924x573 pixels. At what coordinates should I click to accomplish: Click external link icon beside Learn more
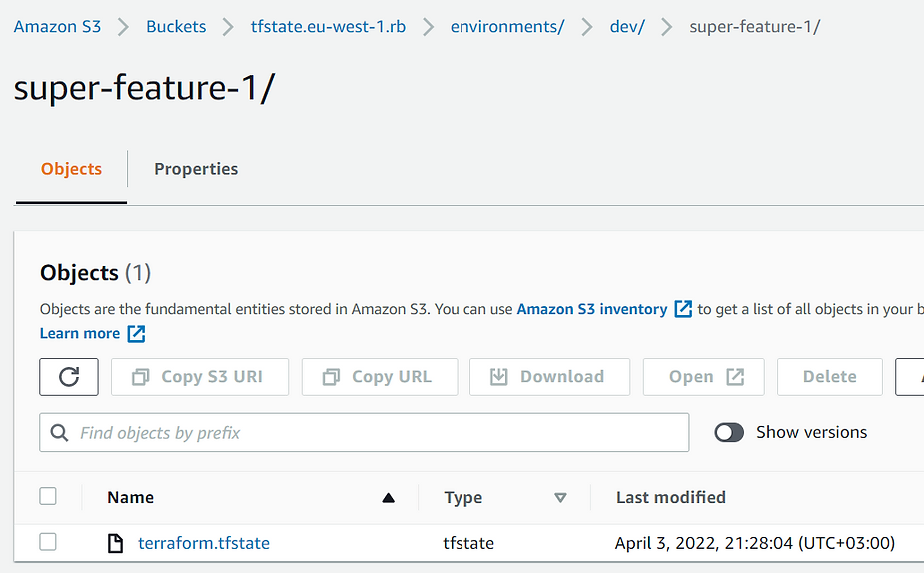pos(136,333)
